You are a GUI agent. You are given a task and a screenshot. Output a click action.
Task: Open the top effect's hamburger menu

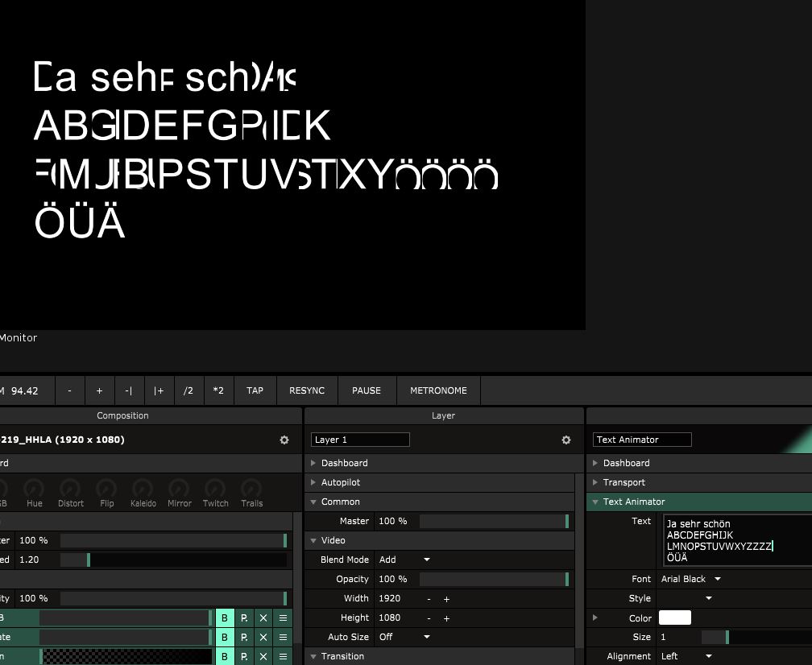(283, 618)
